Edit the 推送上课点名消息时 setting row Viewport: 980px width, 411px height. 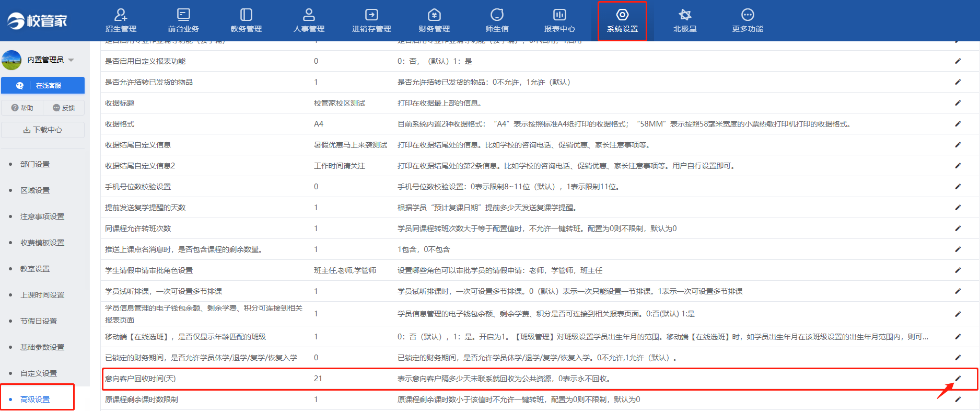tap(958, 249)
